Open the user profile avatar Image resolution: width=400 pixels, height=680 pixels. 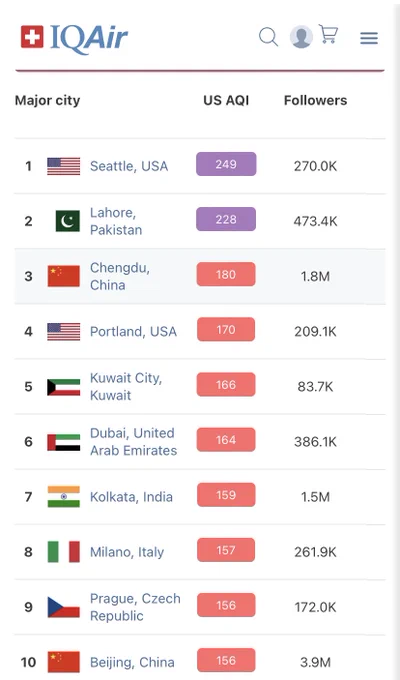[301, 37]
